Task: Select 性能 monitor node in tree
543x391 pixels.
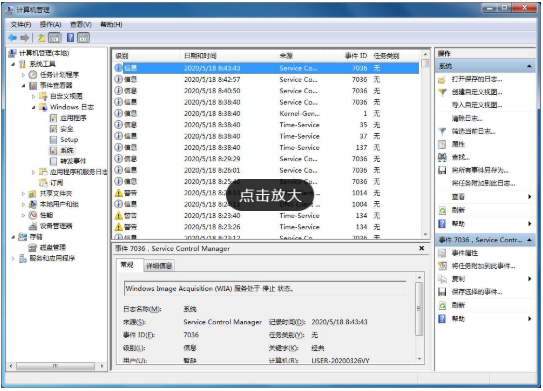Action: (x=46, y=215)
